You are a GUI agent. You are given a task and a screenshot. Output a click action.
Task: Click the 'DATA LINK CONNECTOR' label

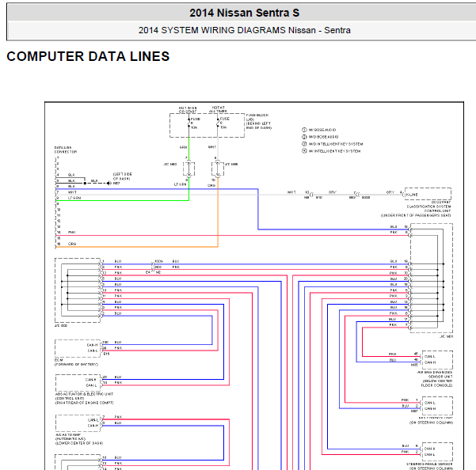tap(66, 150)
